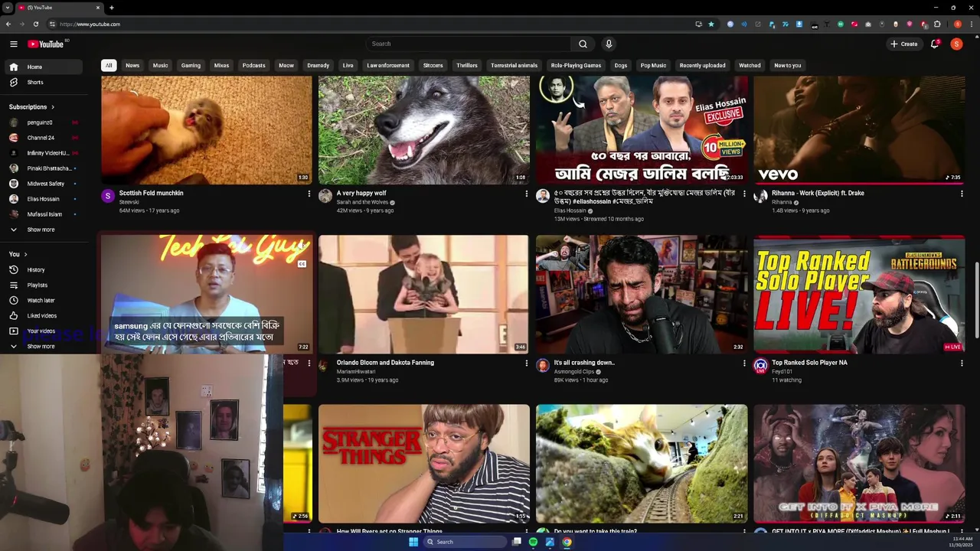Open the Windows Start button
Screen dimensions: 980x551
(x=413, y=542)
